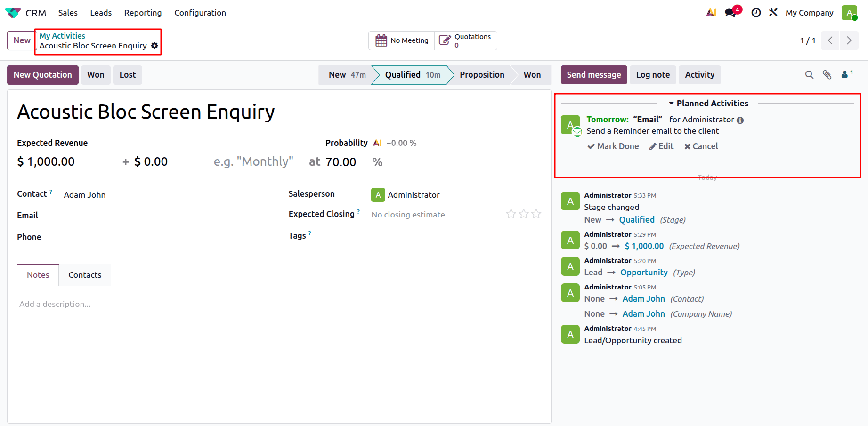Image resolution: width=868 pixels, height=426 pixels.
Task: Open the gear actions menu beside record title
Action: [154, 46]
